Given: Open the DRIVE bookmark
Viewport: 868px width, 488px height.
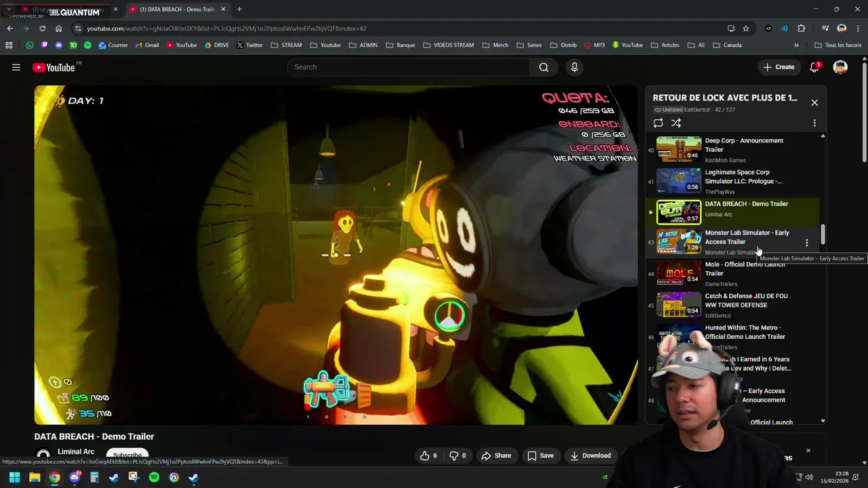Looking at the screenshot, I should coord(216,45).
